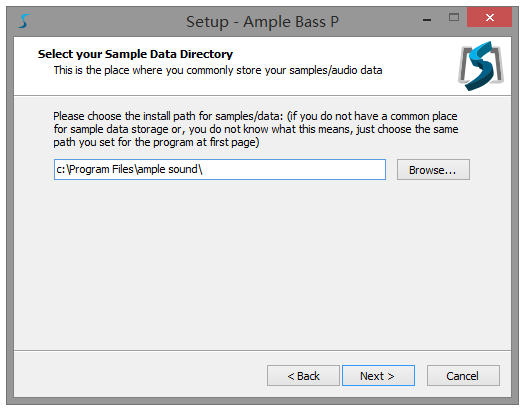Open the Browse... folder dialog
Viewport: 525px width, 411px height.
tap(433, 170)
